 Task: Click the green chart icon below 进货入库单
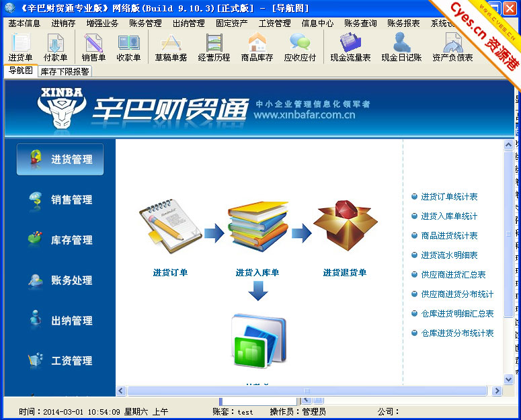tap(259, 341)
